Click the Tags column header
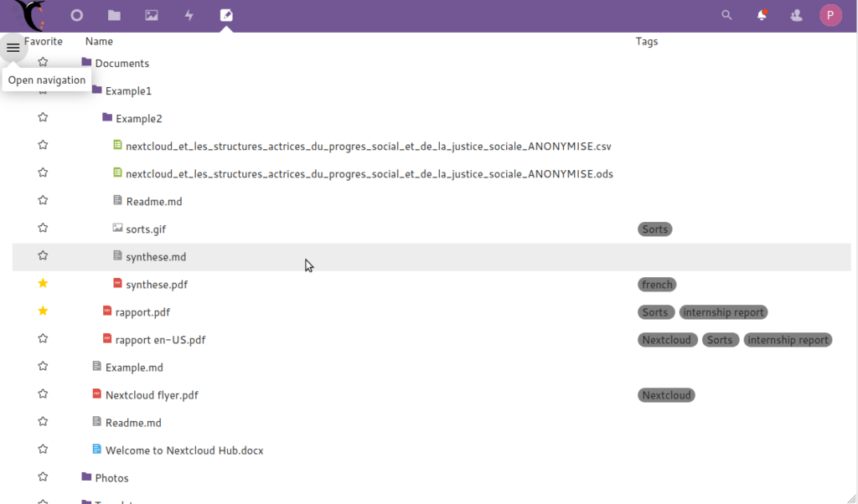Viewport: 858px width, 504px height. 646,41
